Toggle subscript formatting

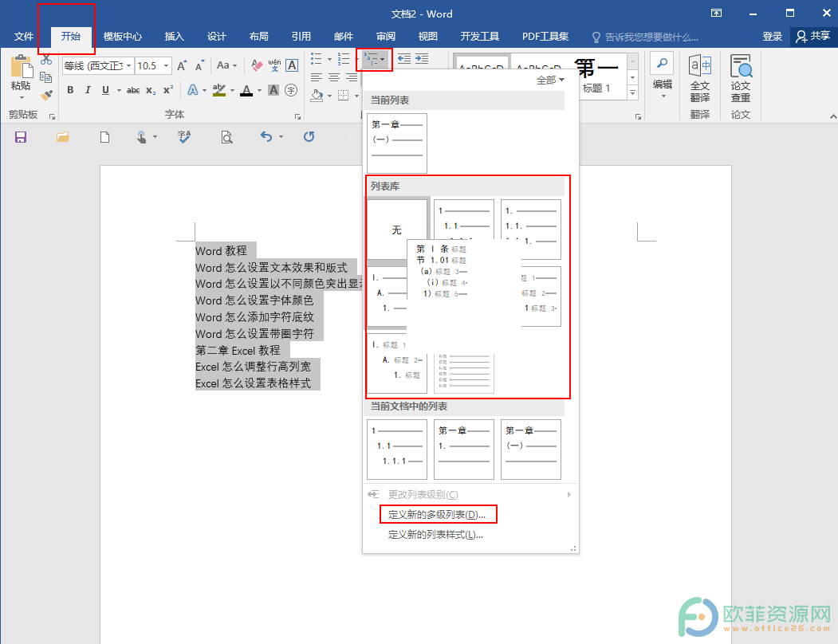coord(151,90)
